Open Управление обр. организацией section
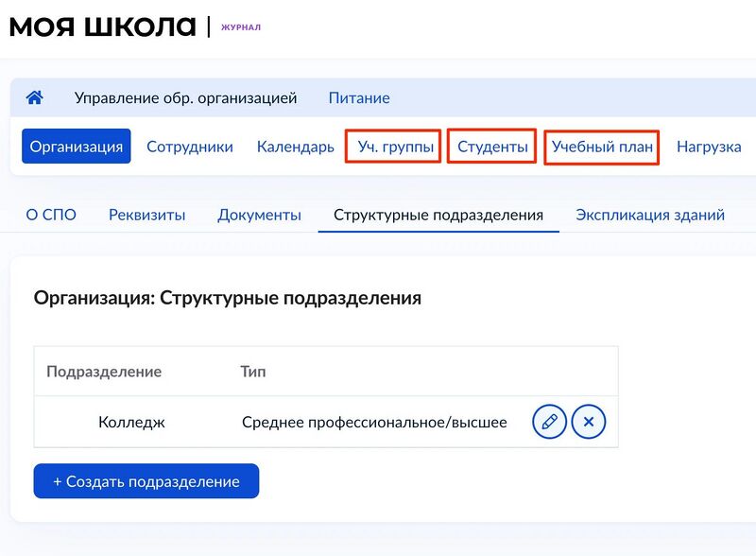 tap(185, 98)
